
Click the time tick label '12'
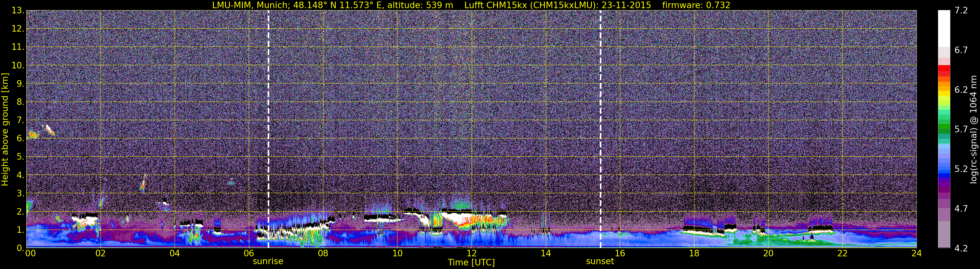click(471, 253)
